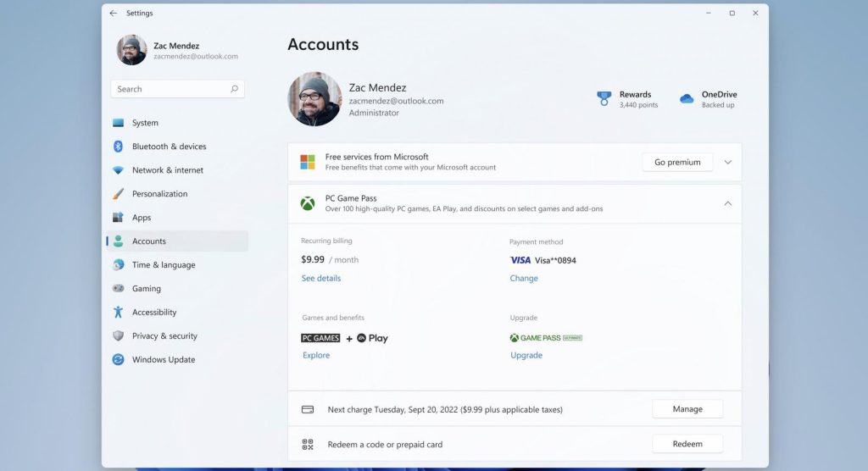Open the Apps icon in sidebar
The image size is (868, 471).
pyautogui.click(x=118, y=218)
